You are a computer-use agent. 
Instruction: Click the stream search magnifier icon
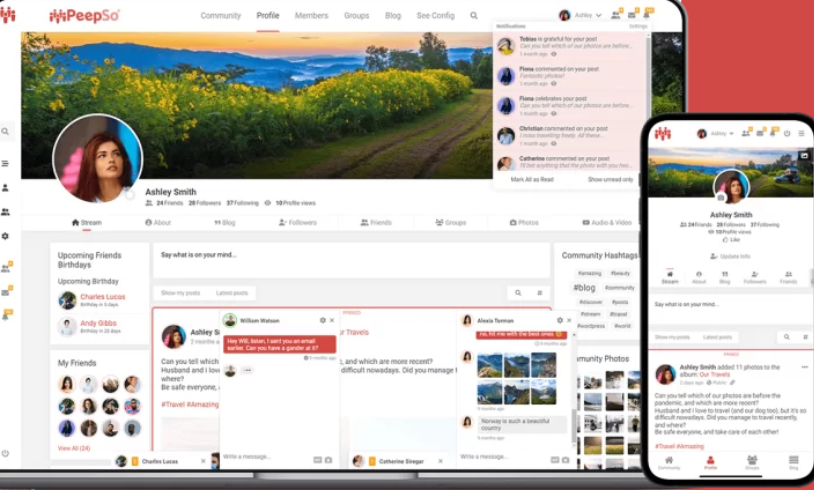pyautogui.click(x=518, y=293)
